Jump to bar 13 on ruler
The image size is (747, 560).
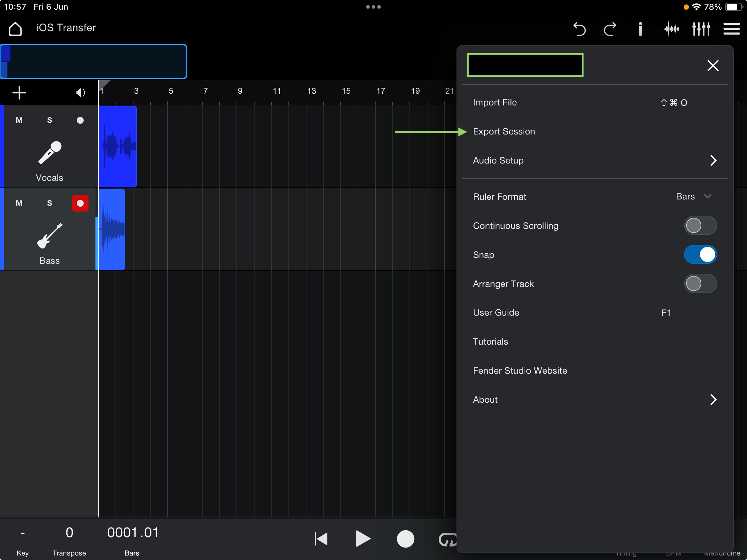(x=312, y=91)
